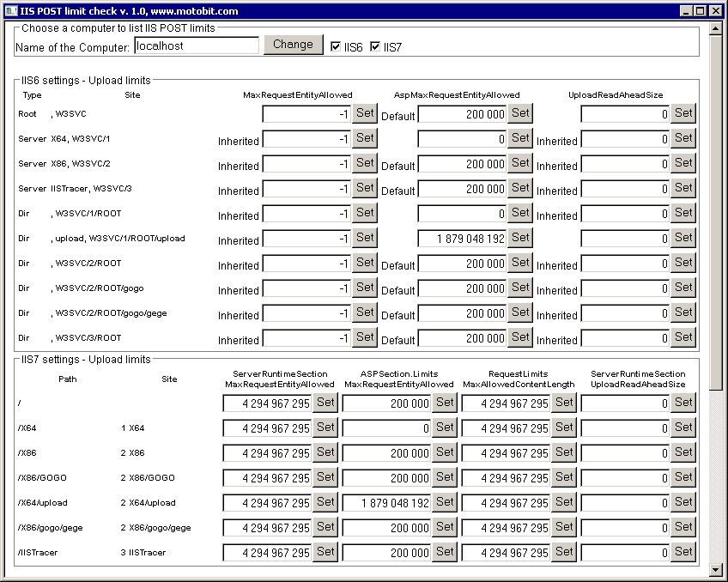Screen dimensions: 728x582
Task: Click the MaxRequestEntityAllowed field for W3SVC/2/ROOT
Action: 309,263
